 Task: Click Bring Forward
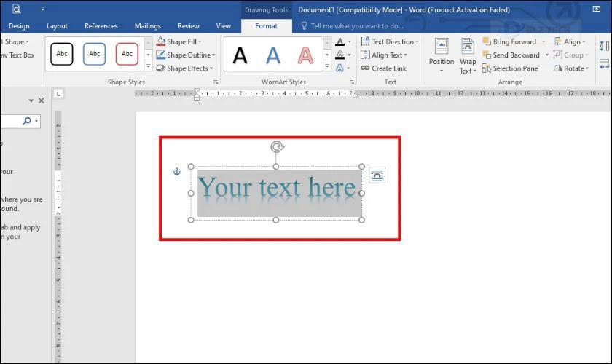[x=510, y=41]
